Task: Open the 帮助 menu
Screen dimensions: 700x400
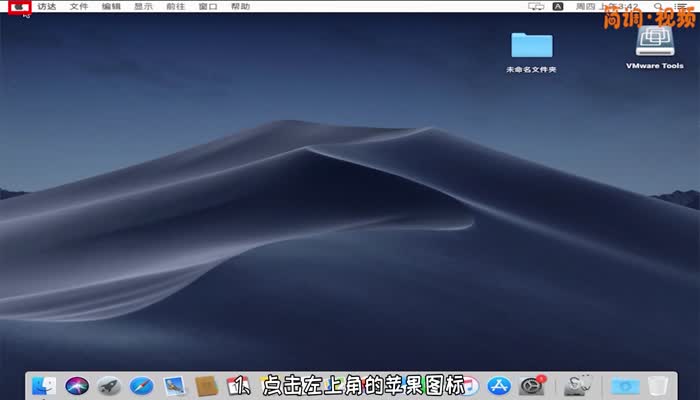Action: click(240, 6)
